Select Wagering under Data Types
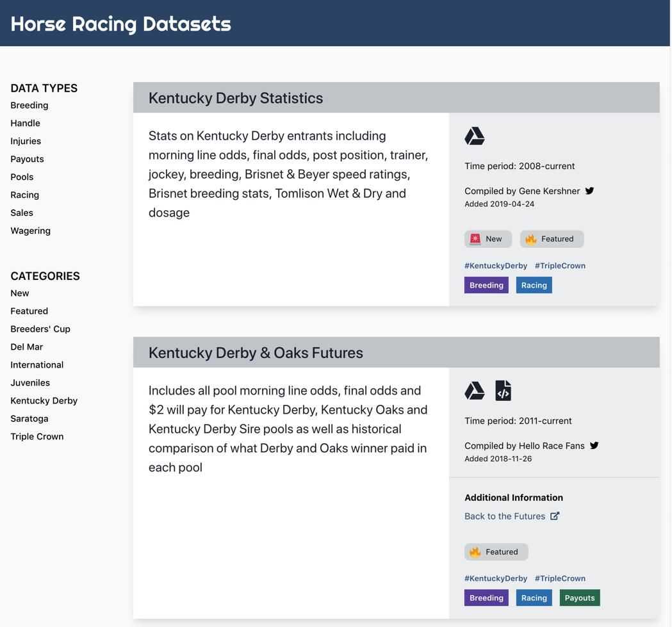Screen dimensions: 672x627 pyautogui.click(x=30, y=231)
